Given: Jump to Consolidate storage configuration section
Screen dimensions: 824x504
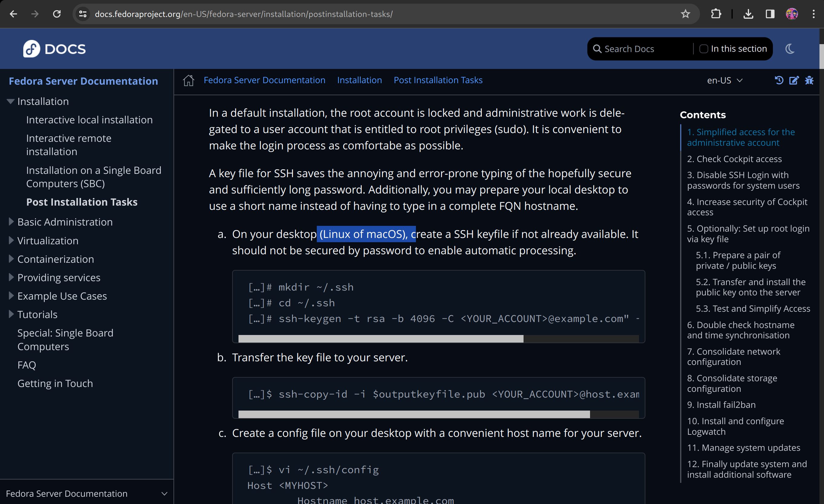Looking at the screenshot, I should coord(732,384).
